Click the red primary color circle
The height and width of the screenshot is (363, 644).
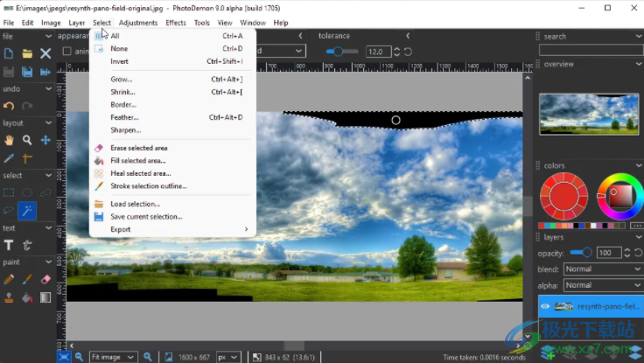(x=563, y=196)
